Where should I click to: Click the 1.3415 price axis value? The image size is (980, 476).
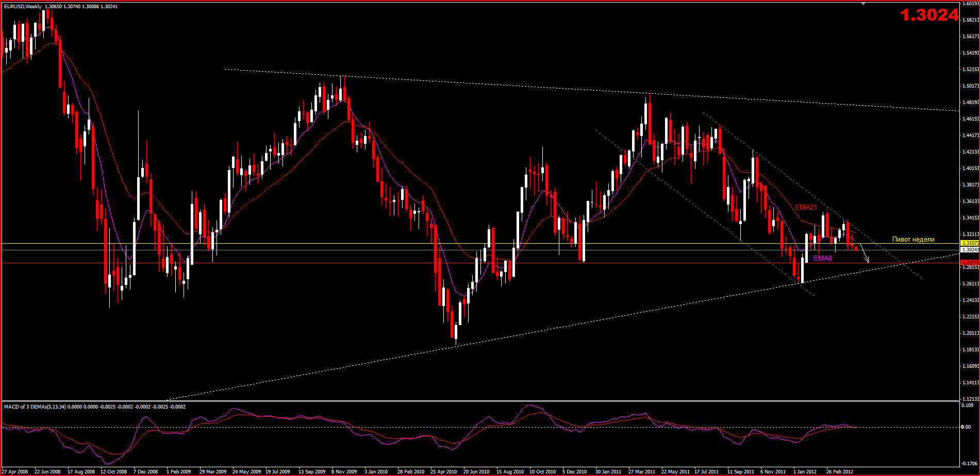[x=971, y=218]
